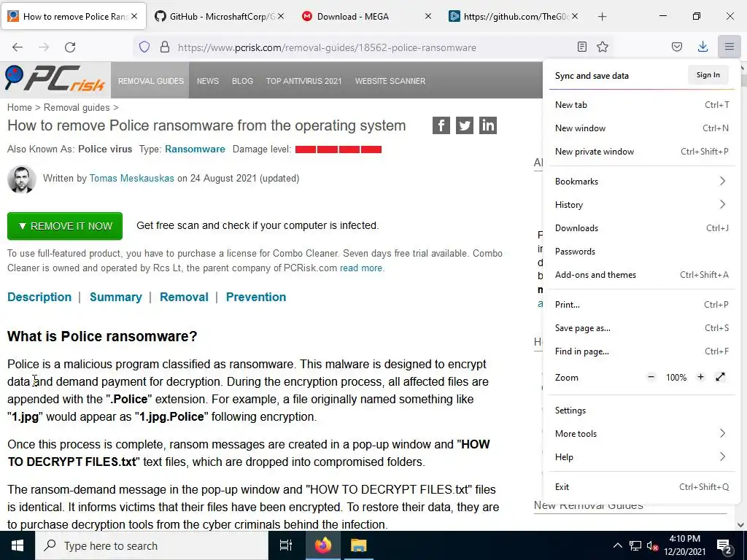This screenshot has width=747, height=560.
Task: Share the article on Facebook
Action: [441, 125]
